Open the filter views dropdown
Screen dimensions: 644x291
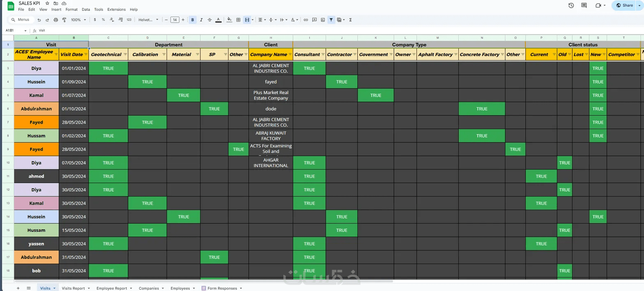(x=340, y=20)
